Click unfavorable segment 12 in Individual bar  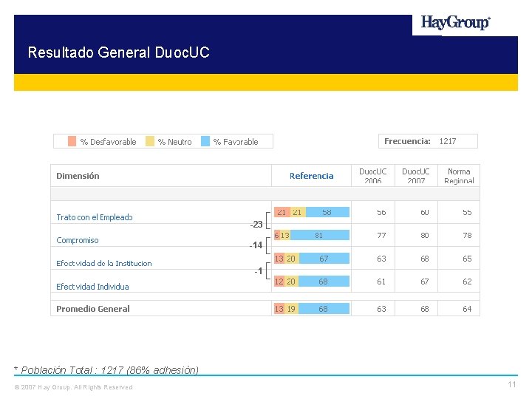coord(279,282)
